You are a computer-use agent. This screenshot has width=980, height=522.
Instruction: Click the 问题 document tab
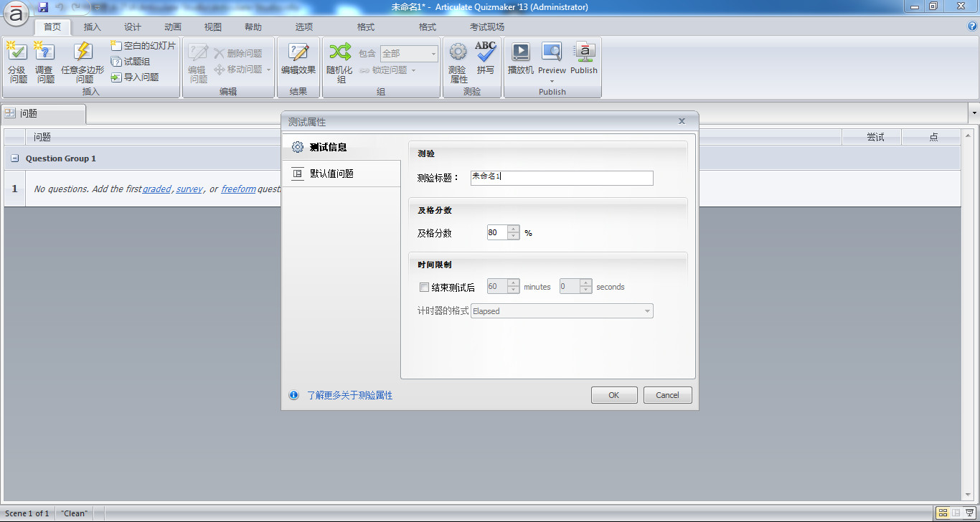(x=43, y=113)
